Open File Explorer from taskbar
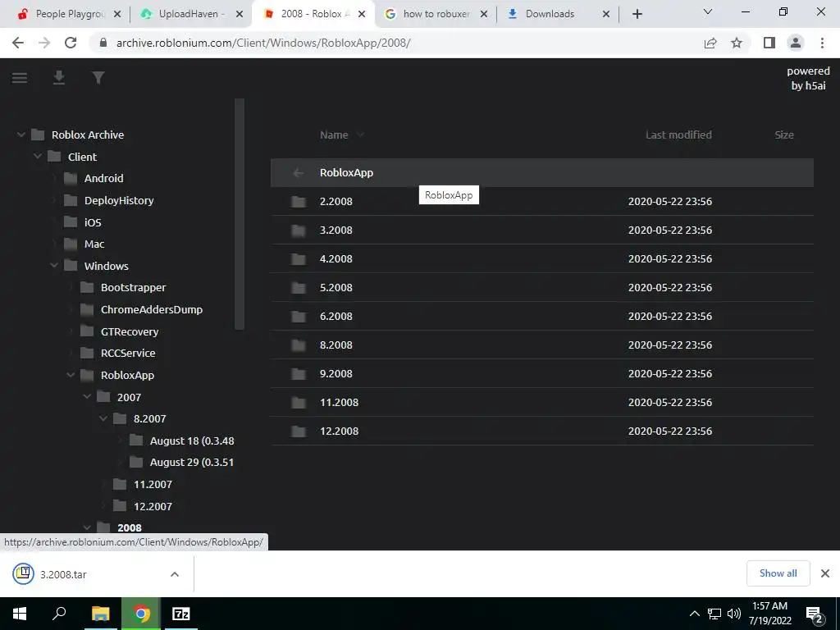This screenshot has width=840, height=630. pos(100,614)
